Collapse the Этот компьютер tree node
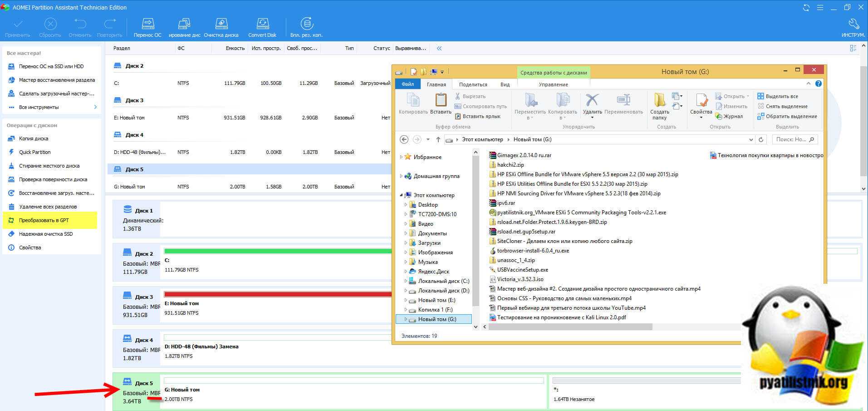Viewport: 868px width, 411px height. [401, 195]
